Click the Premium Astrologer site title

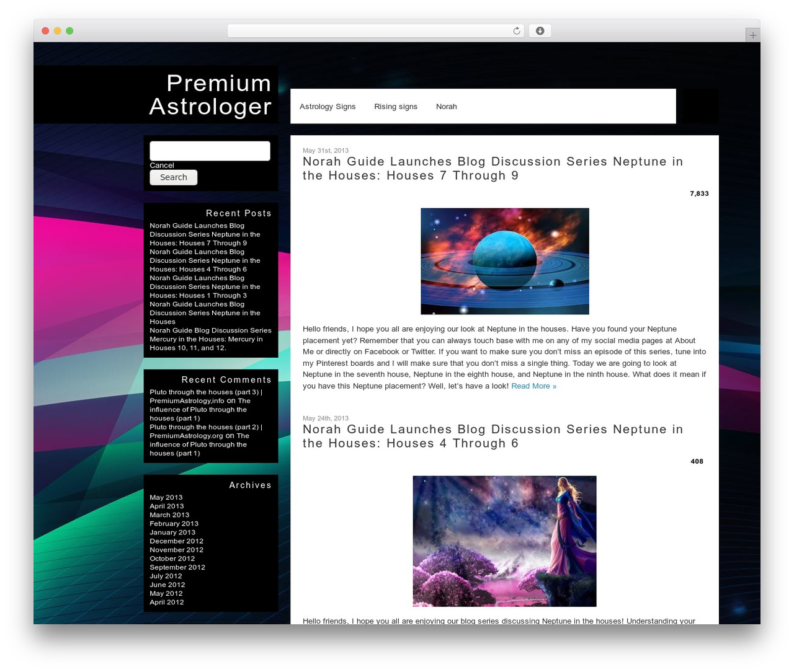(210, 95)
